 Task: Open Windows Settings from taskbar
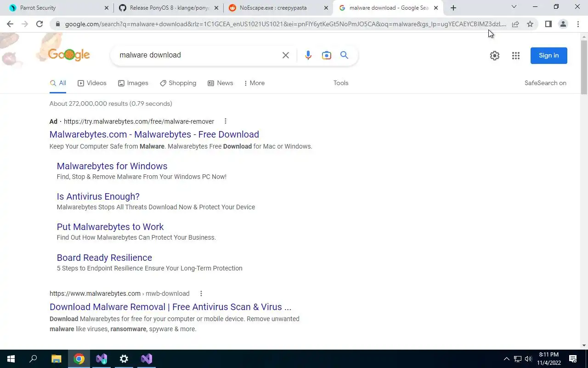coord(124,359)
